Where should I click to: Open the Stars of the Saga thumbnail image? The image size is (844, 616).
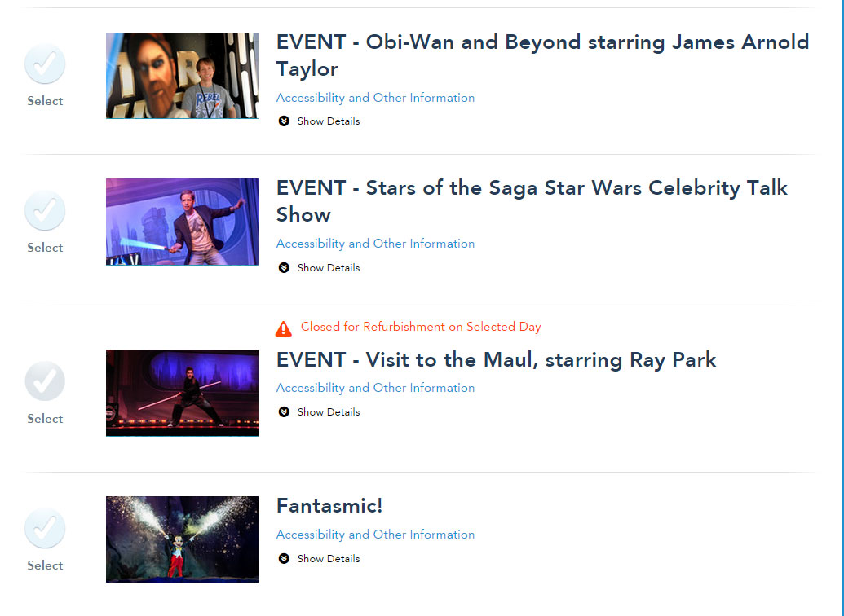(x=182, y=222)
